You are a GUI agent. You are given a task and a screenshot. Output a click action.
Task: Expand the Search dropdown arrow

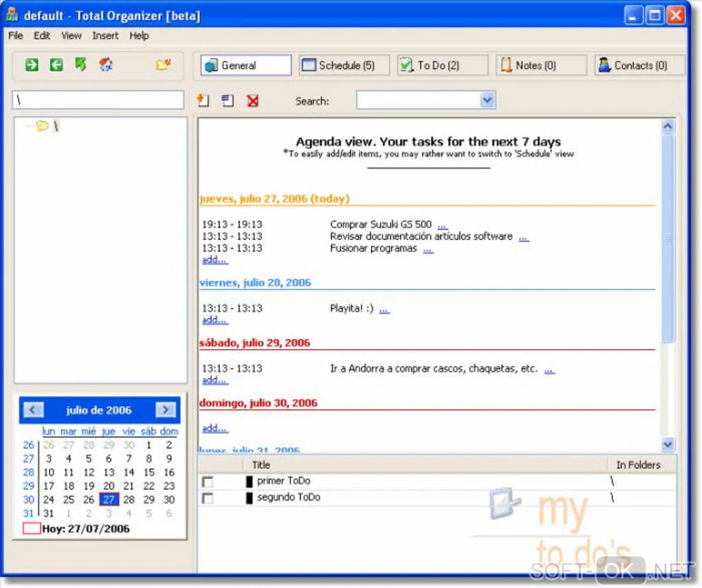(x=487, y=100)
